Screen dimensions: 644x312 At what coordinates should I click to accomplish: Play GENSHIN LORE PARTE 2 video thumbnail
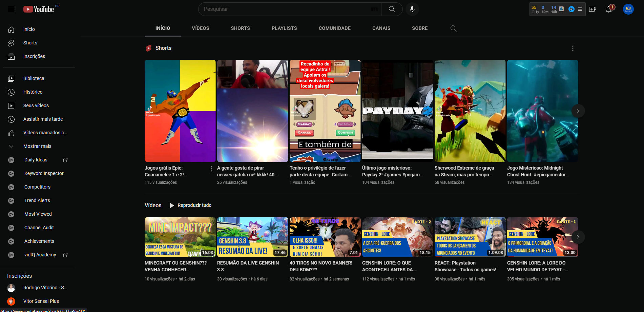pos(397,237)
